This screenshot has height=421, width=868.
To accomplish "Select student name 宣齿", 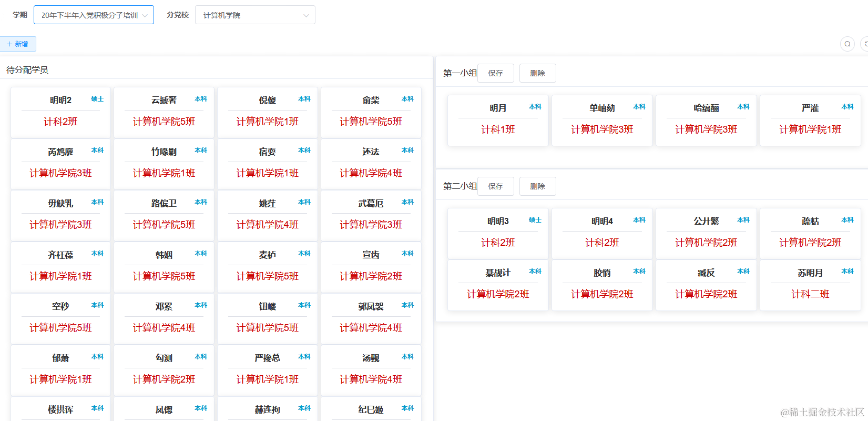I will click(x=371, y=255).
